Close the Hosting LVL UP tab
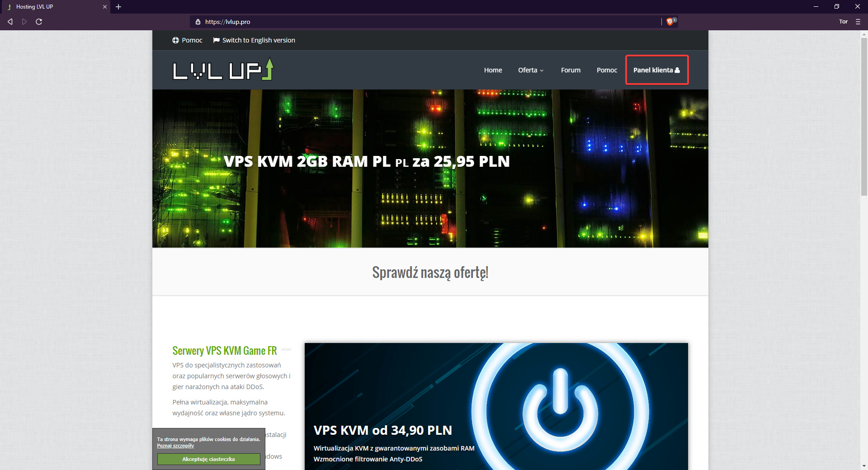The image size is (868, 470). tap(104, 7)
